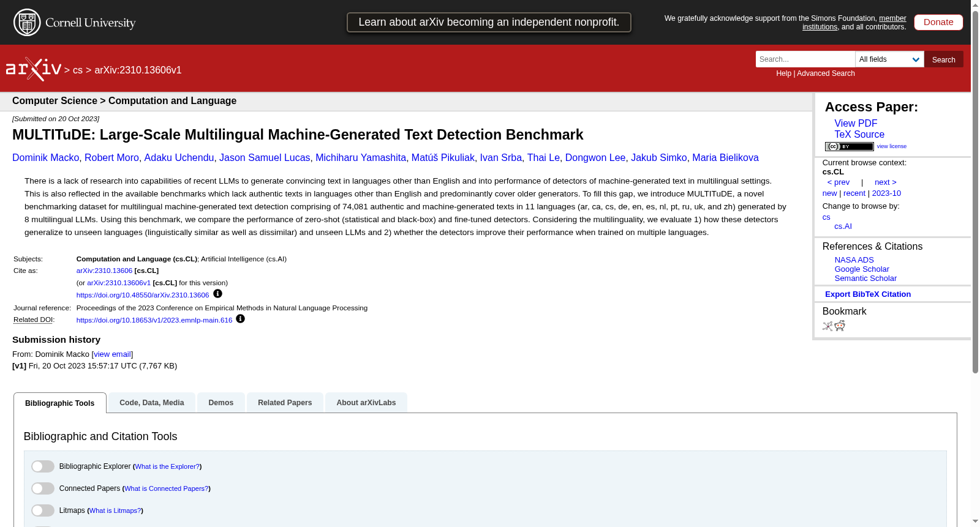The height and width of the screenshot is (527, 980).
Task: Switch to the Related Papers tab
Action: [x=285, y=402]
